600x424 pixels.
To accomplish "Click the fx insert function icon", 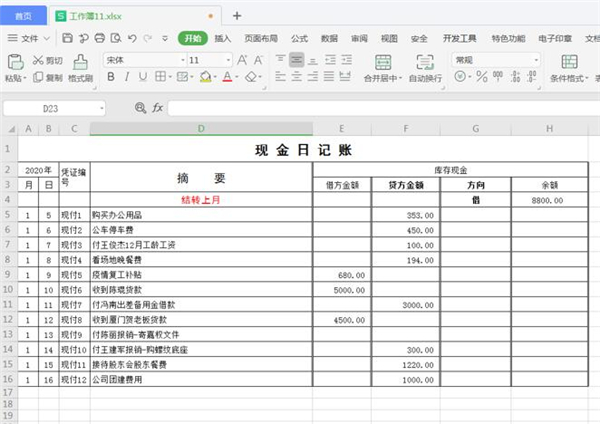I will pyautogui.click(x=157, y=107).
